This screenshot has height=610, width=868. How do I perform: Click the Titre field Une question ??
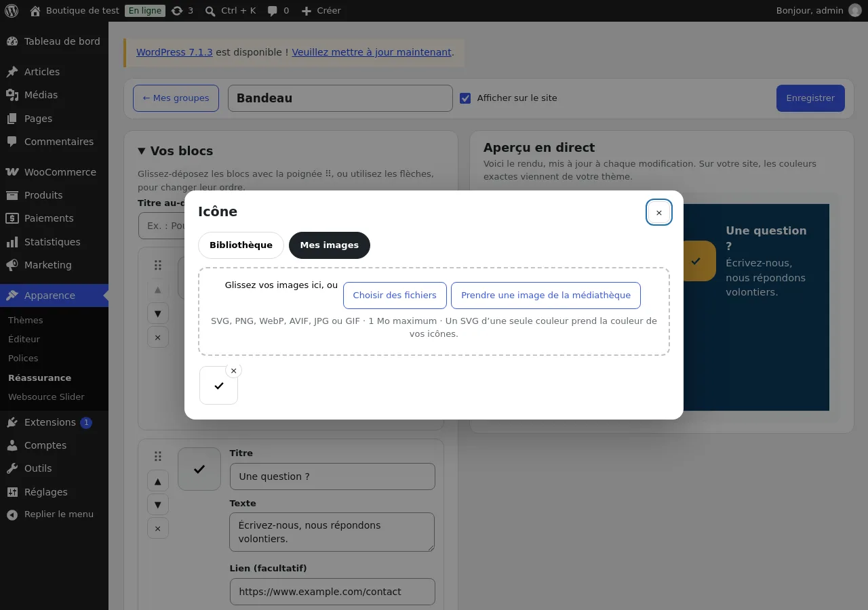pyautogui.click(x=332, y=476)
